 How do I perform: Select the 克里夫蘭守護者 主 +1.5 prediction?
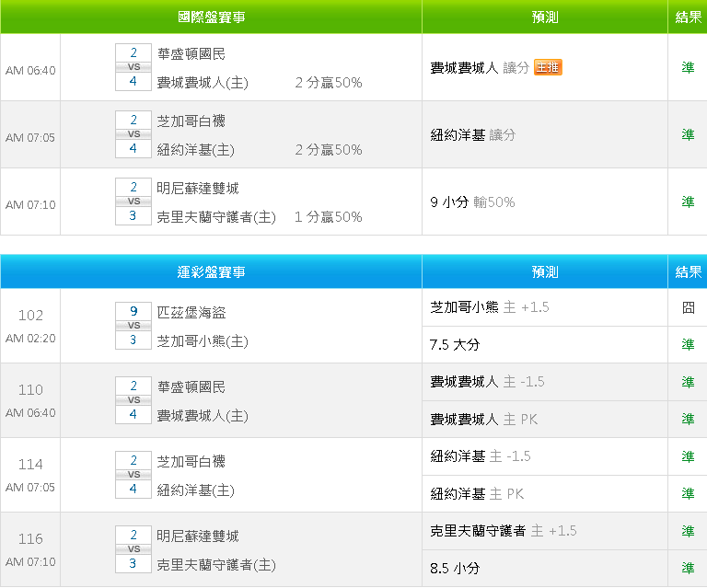click(x=504, y=531)
